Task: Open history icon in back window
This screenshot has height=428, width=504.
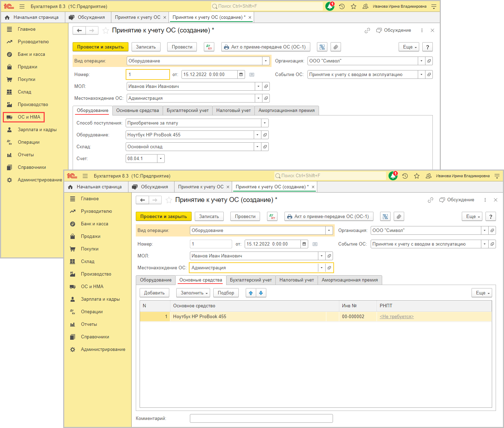Action: tap(342, 6)
